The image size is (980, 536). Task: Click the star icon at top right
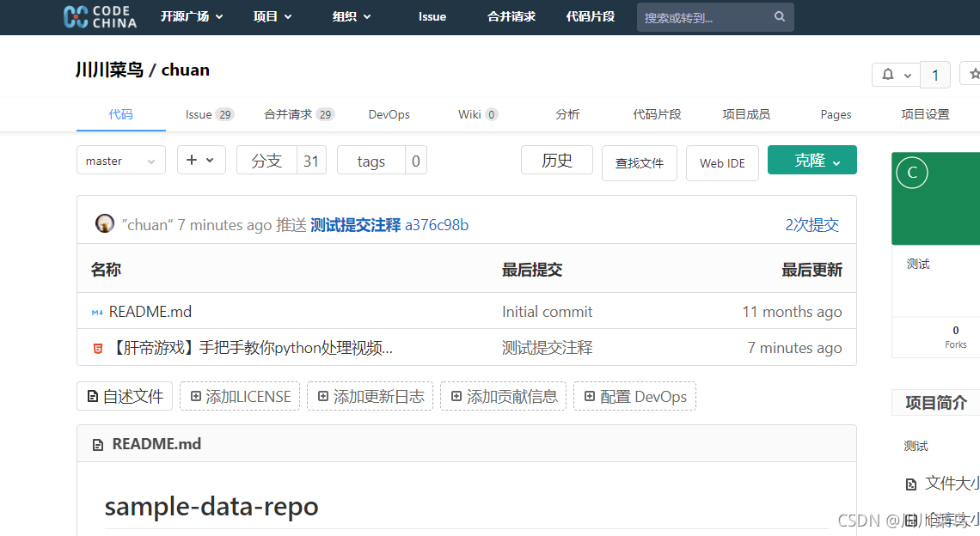974,75
